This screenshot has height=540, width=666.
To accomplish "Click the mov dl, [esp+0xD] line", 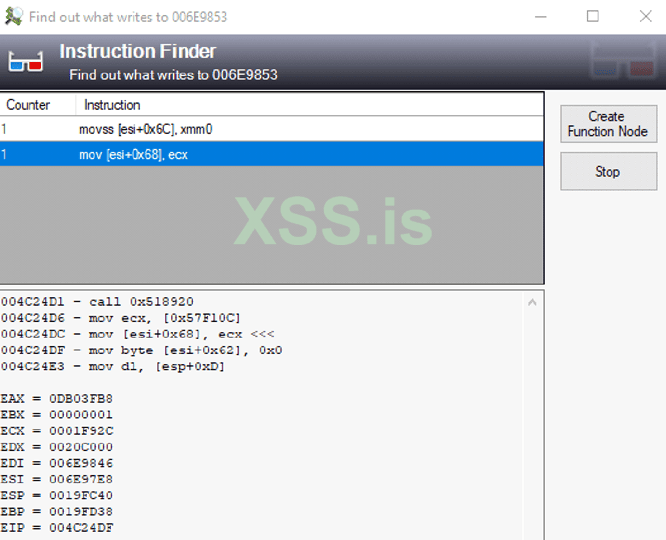I will pos(113,366).
